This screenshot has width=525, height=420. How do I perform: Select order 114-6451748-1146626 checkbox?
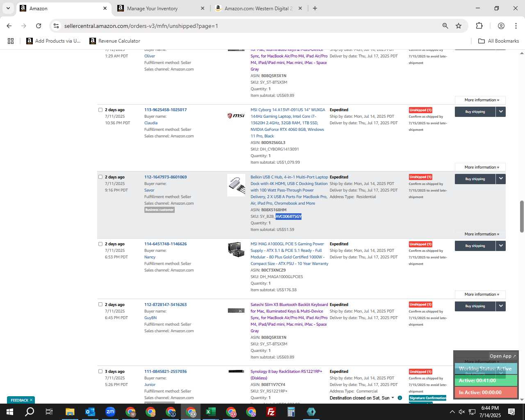pyautogui.click(x=100, y=244)
